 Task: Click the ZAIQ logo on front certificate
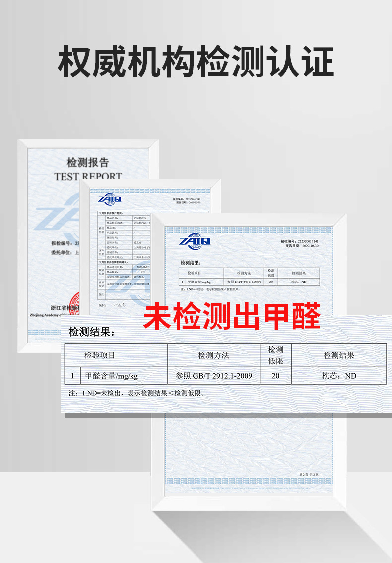pos(195,242)
